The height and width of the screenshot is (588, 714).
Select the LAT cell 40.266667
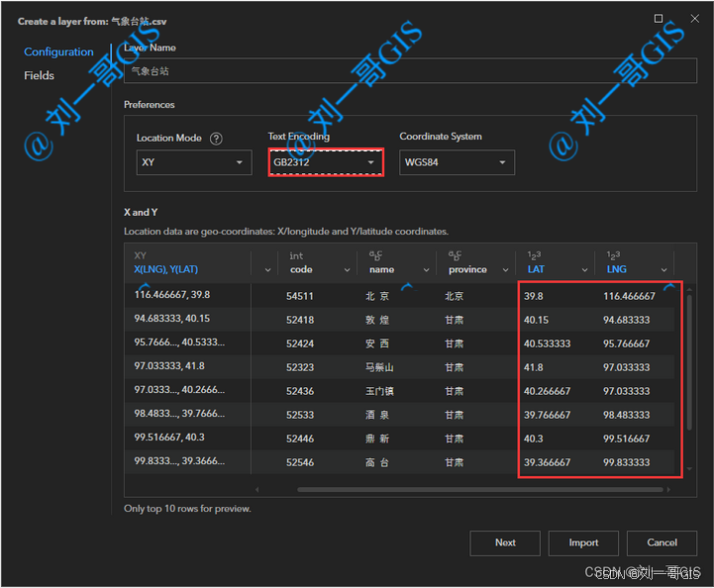[x=547, y=391]
